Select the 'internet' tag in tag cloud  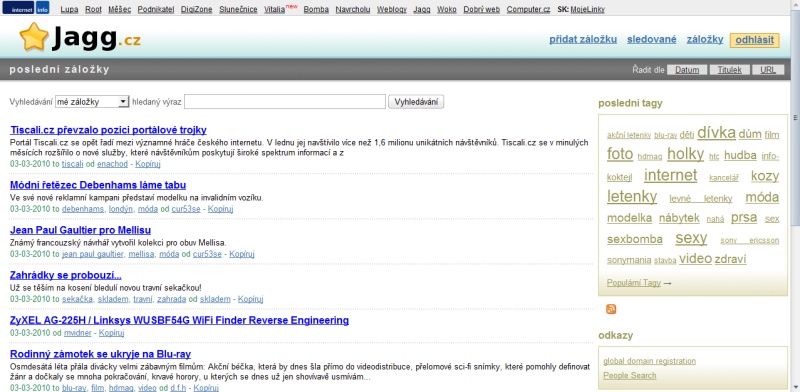click(670, 175)
